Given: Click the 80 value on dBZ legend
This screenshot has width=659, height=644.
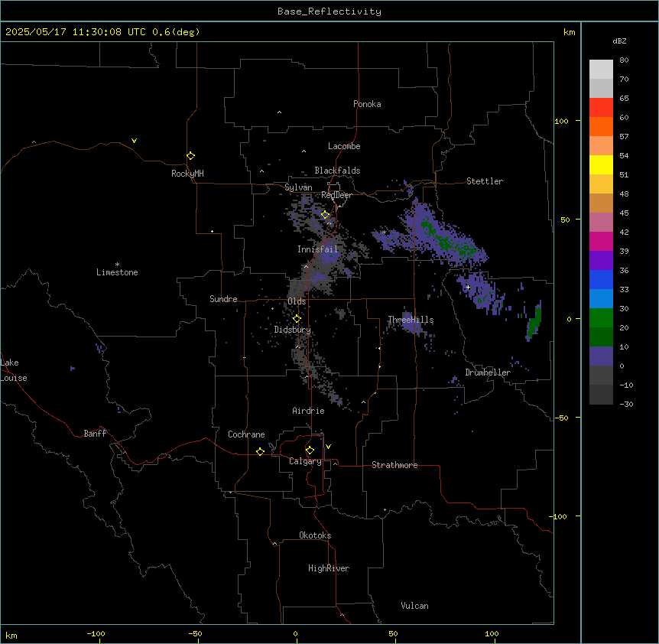Looking at the screenshot, I should 624,60.
